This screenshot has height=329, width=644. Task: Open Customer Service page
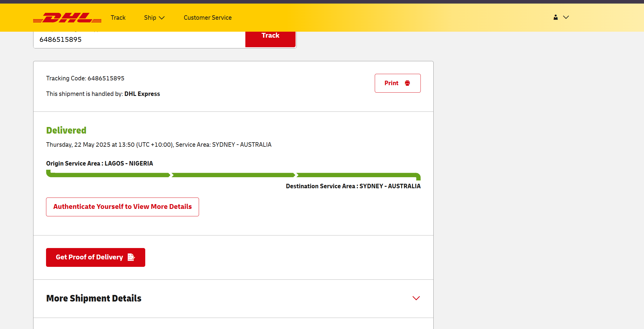pos(208,18)
